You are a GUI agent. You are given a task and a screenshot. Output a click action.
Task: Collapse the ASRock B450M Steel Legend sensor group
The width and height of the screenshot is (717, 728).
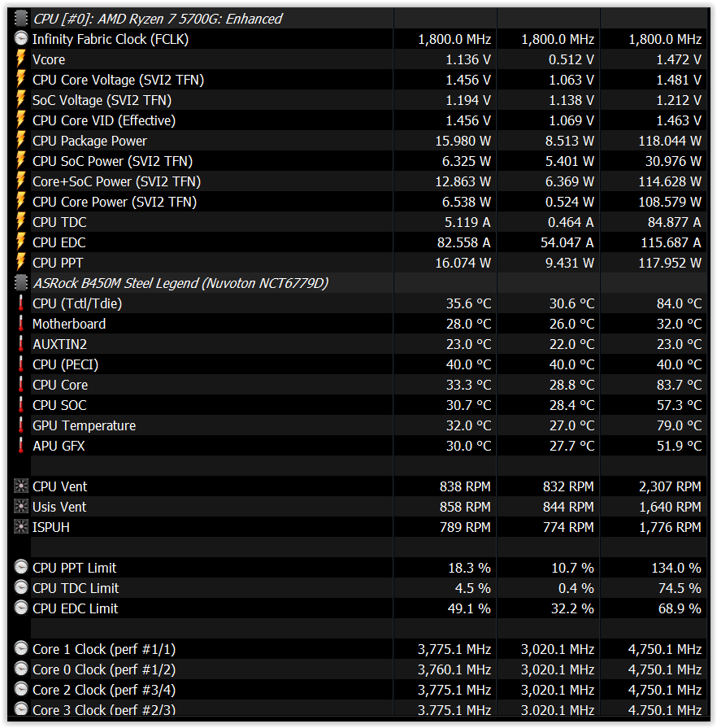coord(179,283)
